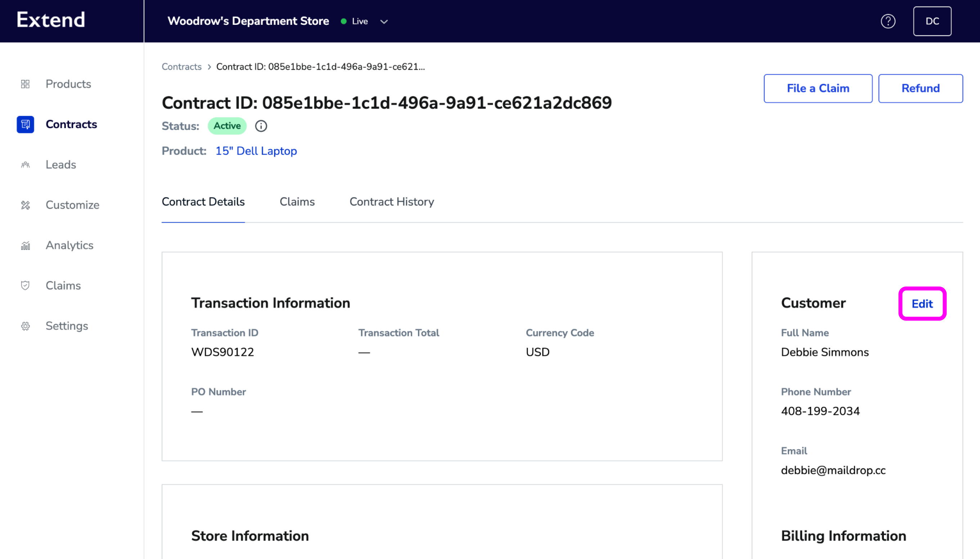Viewport: 980px width, 559px height.
Task: Open the Customize section
Action: coord(73,205)
